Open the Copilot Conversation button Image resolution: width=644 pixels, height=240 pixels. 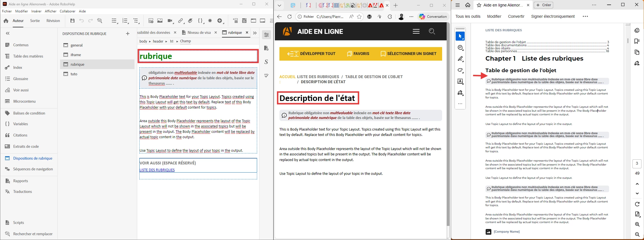(433, 17)
